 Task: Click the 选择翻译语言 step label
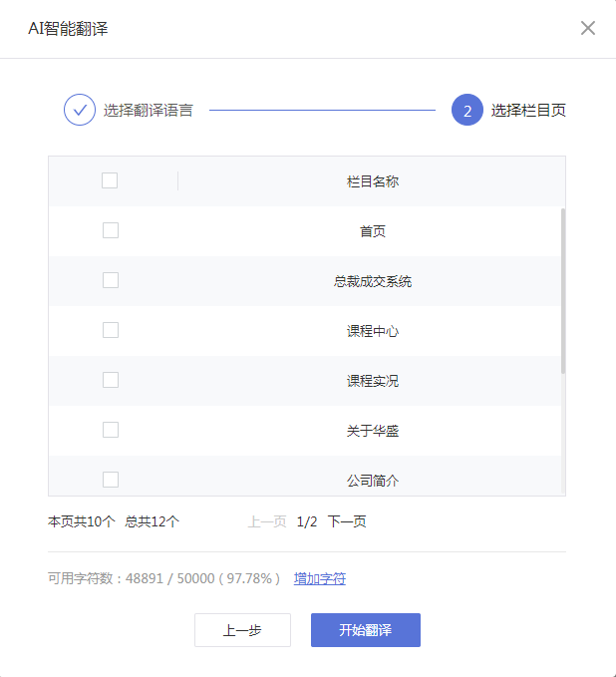coord(149,110)
